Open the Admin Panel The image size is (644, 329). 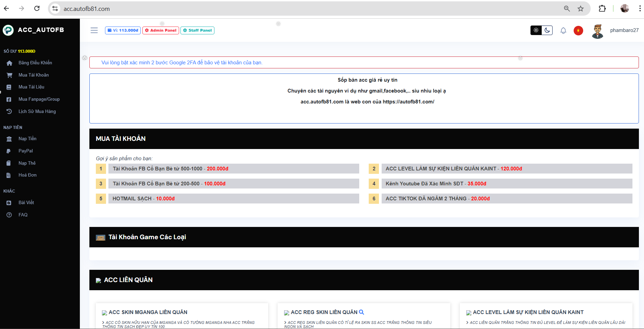(x=161, y=30)
